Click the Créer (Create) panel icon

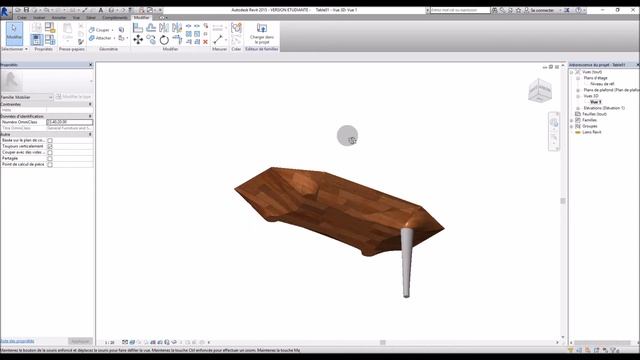(x=236, y=28)
